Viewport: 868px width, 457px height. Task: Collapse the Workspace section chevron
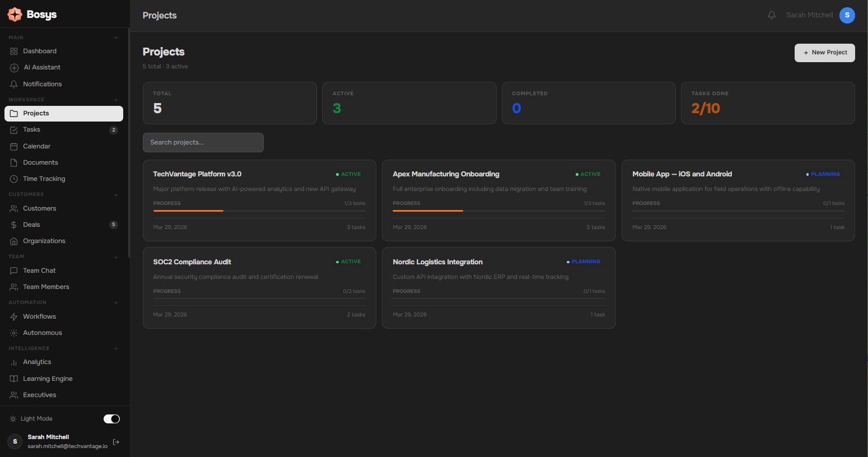coord(116,100)
